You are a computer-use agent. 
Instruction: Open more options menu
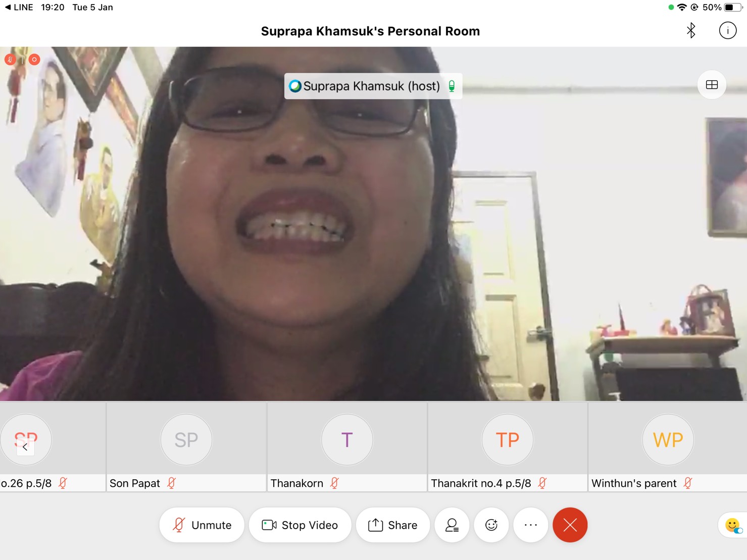[x=531, y=525]
